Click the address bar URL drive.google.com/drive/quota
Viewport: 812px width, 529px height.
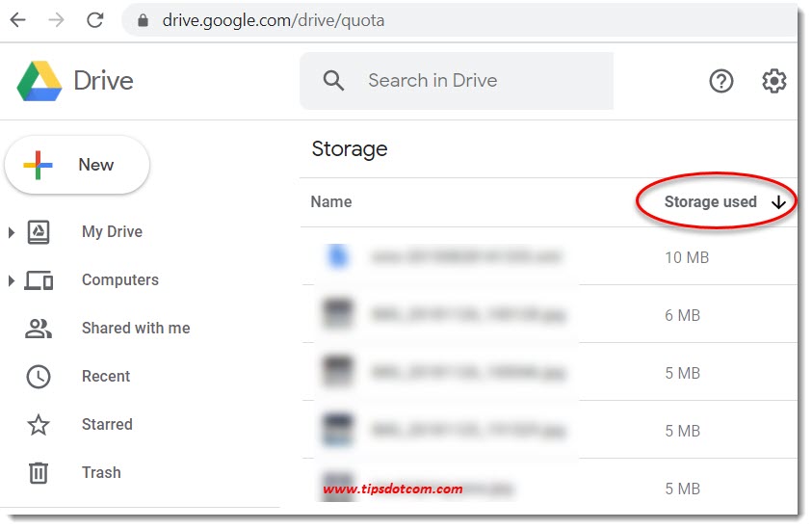(274, 20)
